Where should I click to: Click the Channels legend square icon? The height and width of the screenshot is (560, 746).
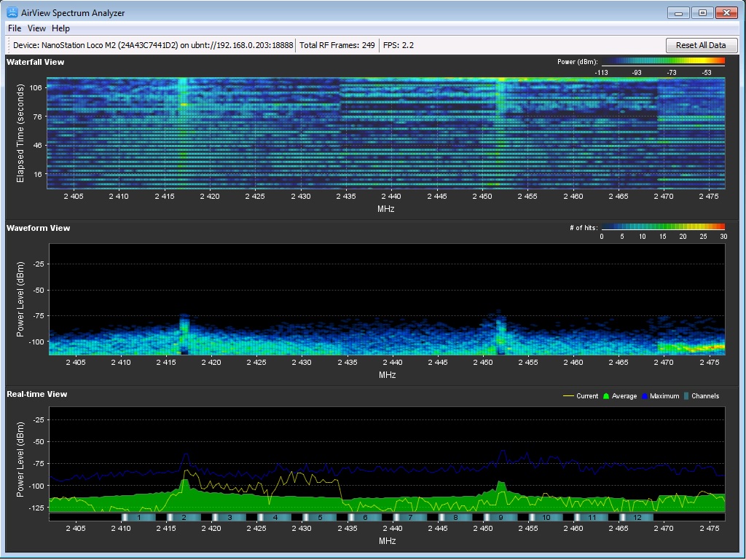coord(686,396)
